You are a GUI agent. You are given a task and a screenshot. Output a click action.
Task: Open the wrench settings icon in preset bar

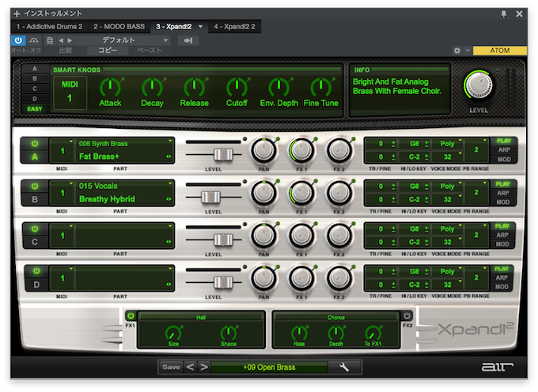point(344,367)
